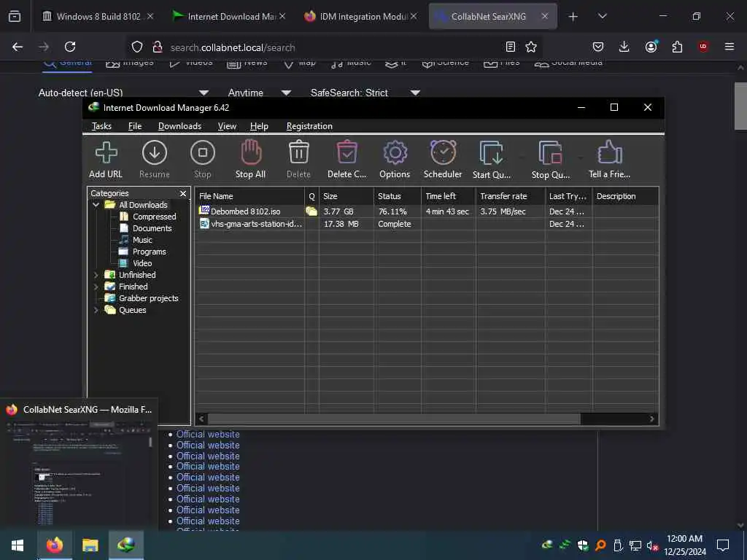Screen dimensions: 747x560
Task: Click the Resume download icon
Action: [155, 159]
